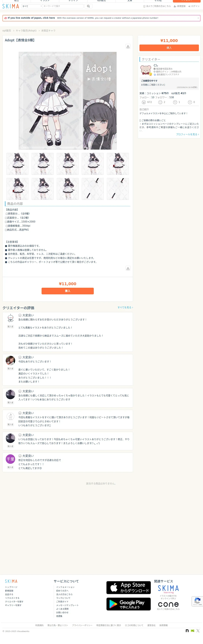Screen dimensions: 203x644
Task: Click the search magnifier icon button
Action: pos(88,6)
